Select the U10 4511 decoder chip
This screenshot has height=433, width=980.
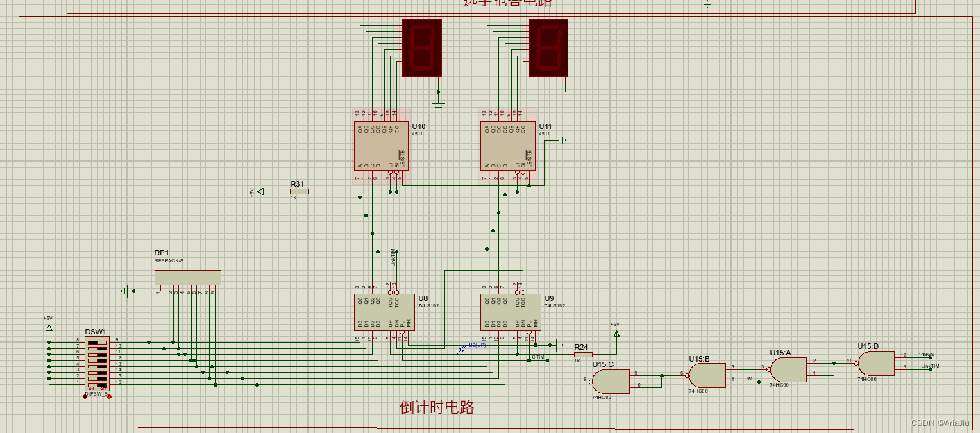point(382,146)
